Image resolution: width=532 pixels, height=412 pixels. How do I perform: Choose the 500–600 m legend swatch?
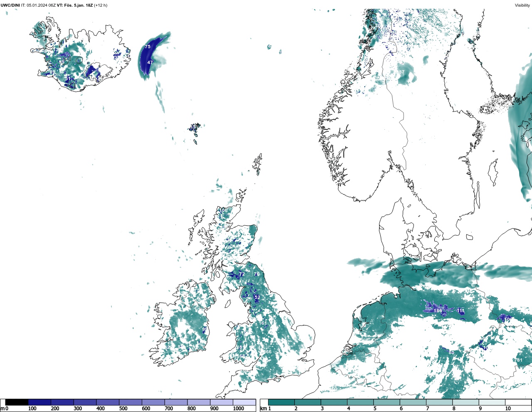131,402
